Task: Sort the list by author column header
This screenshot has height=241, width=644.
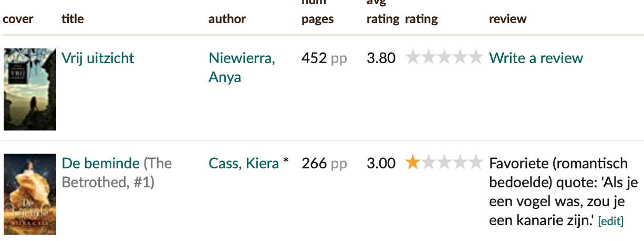Action: (227, 19)
